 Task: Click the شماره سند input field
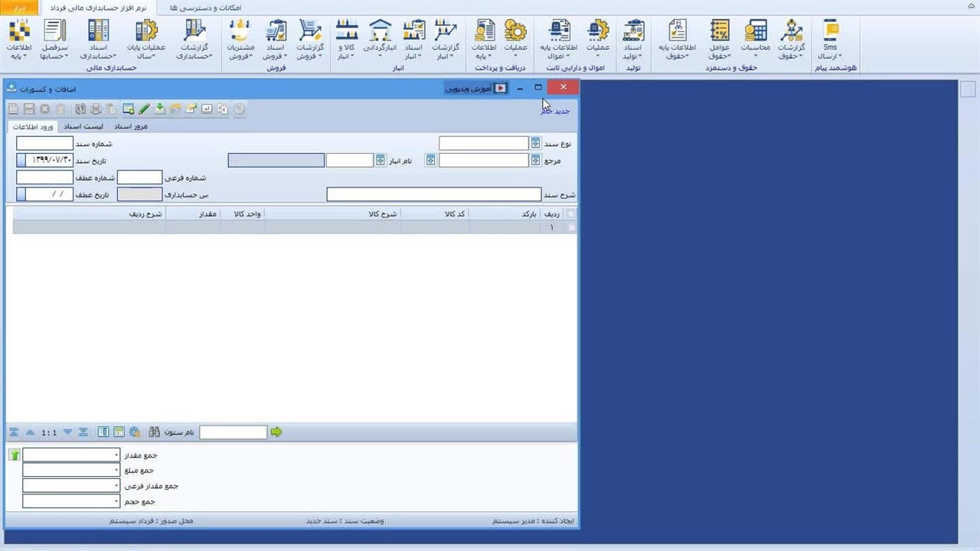point(44,144)
